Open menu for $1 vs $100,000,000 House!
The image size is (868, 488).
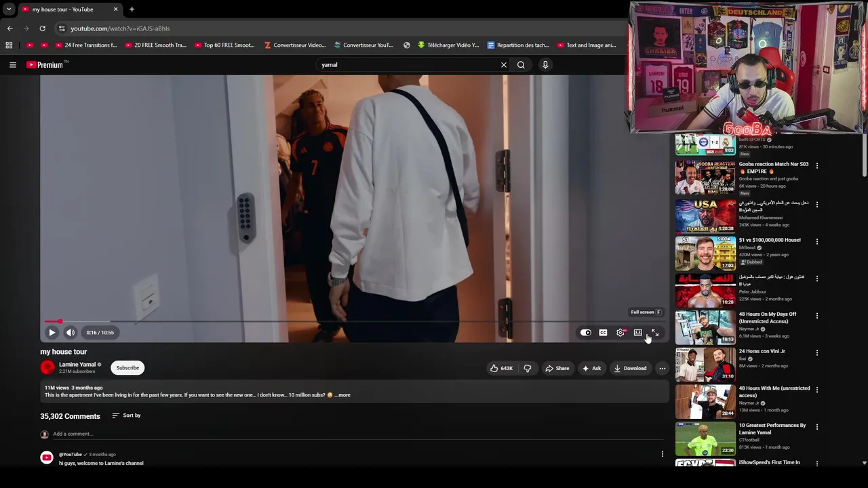816,241
